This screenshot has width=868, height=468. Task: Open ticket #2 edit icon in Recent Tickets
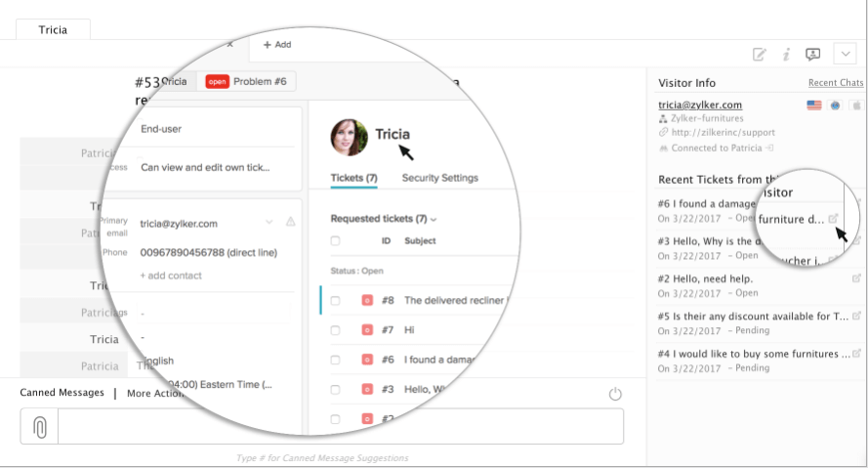[856, 278]
